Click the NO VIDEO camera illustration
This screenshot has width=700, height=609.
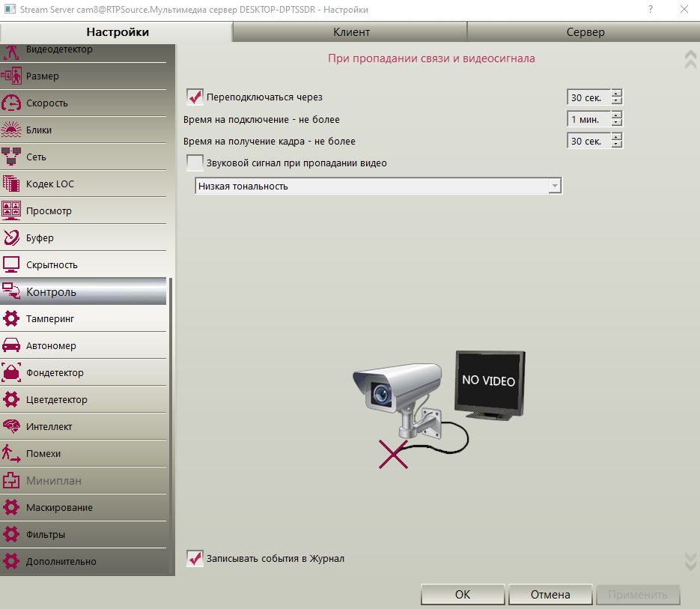(x=439, y=409)
